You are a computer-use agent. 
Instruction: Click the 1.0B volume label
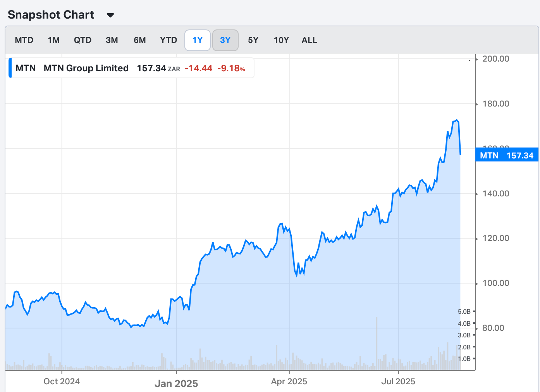click(464, 359)
